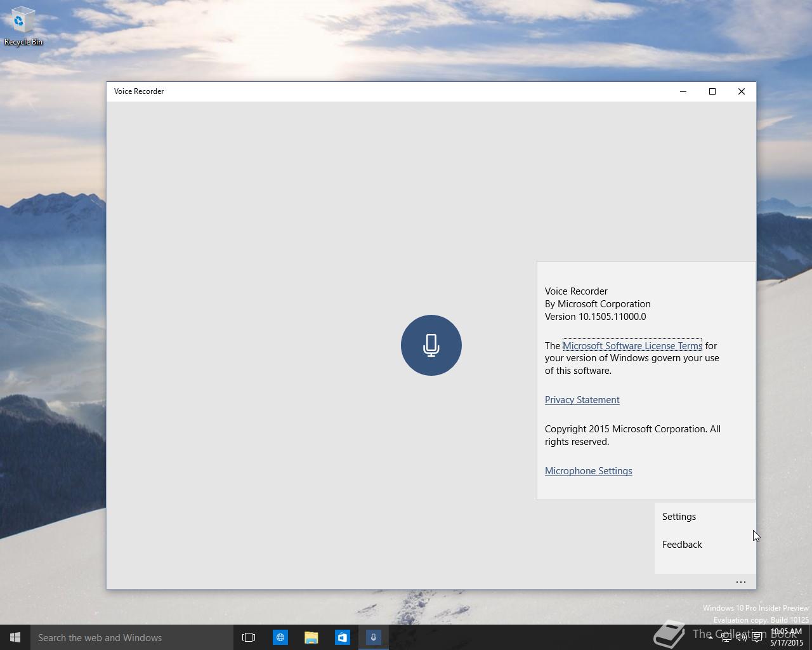Image resolution: width=812 pixels, height=650 pixels.
Task: Click the Version 10.1505.11000.0 text
Action: click(x=596, y=317)
